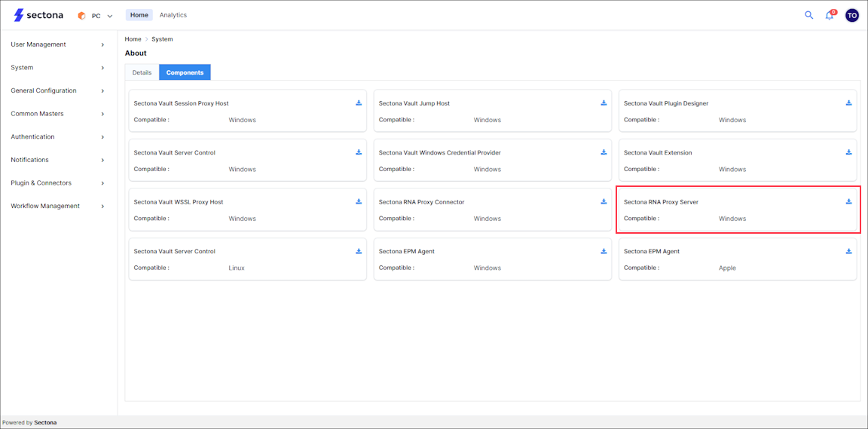The image size is (868, 429).
Task: Open the search magnifier icon
Action: [x=808, y=15]
